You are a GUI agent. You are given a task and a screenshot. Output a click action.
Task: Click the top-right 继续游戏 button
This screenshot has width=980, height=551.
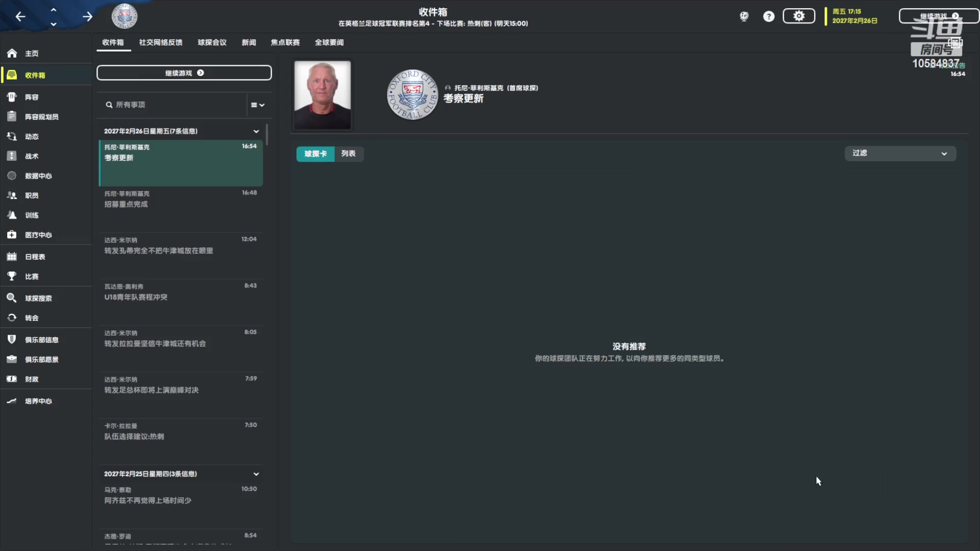(938, 16)
